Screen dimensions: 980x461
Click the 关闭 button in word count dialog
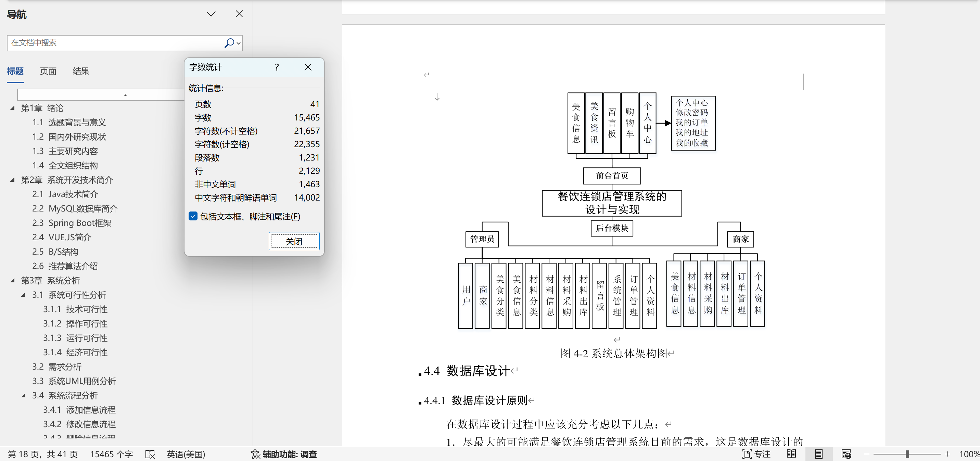(x=294, y=241)
